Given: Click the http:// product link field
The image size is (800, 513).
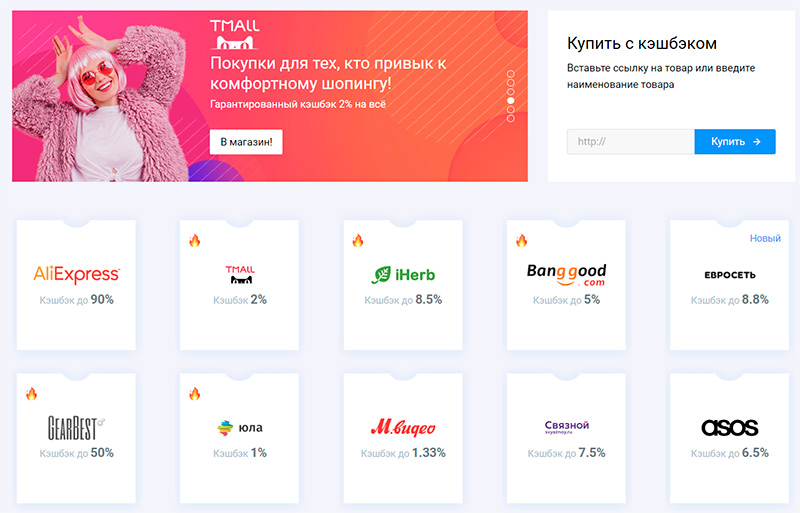Looking at the screenshot, I should pos(630,142).
